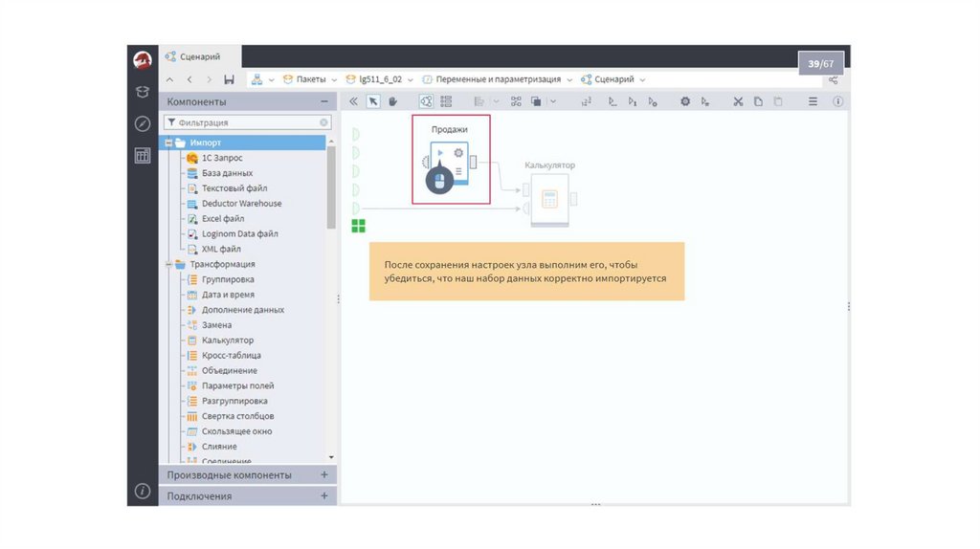Click the settings gear on Продажи node
Image resolution: width=980 pixels, height=549 pixels.
[458, 153]
